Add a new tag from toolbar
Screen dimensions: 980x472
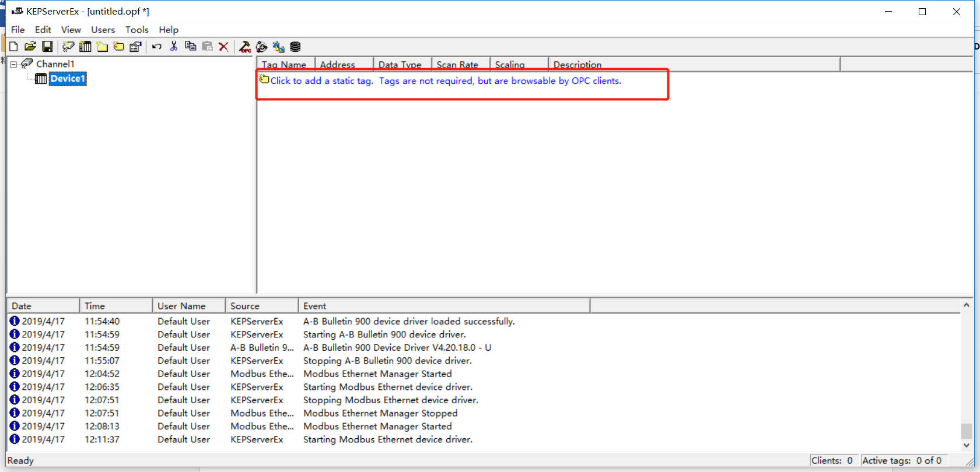pos(118,47)
